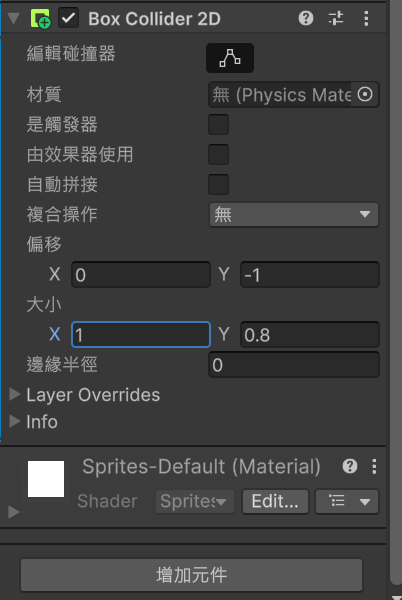This screenshot has height=600, width=402.
Task: Click the Box Collider 2D component icon
Action: [40, 18]
